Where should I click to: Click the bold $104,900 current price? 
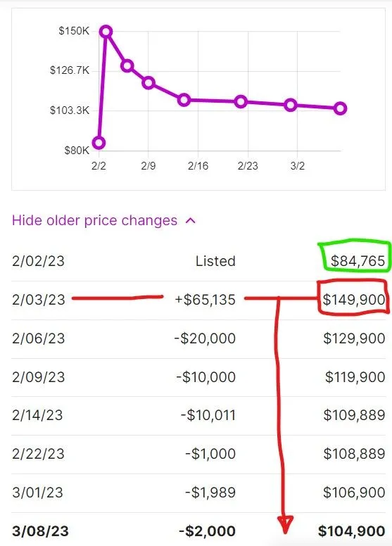coord(352,531)
